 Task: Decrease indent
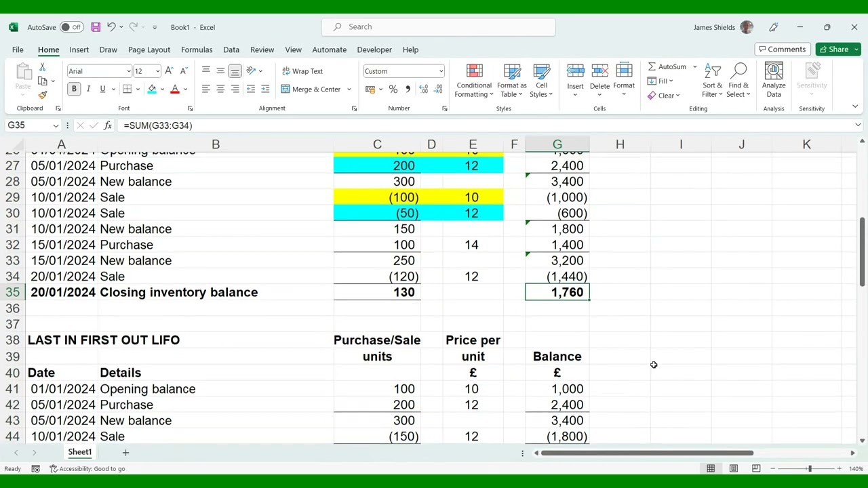(251, 89)
